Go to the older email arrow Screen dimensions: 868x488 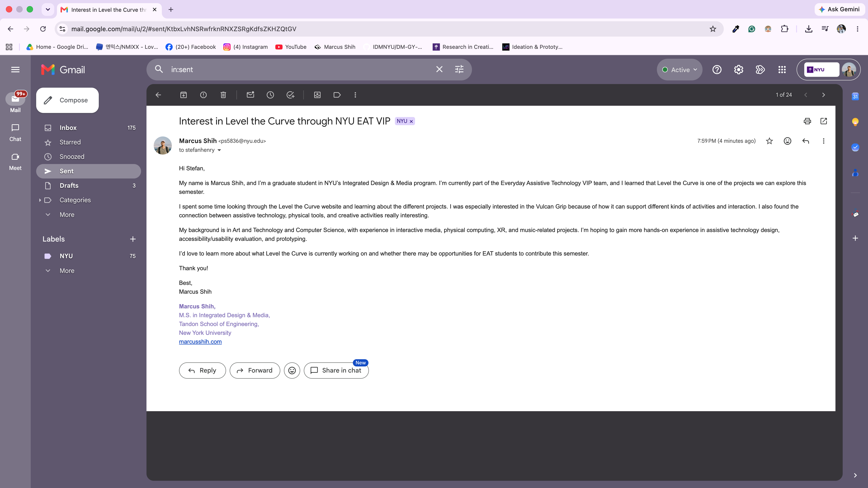tap(823, 95)
